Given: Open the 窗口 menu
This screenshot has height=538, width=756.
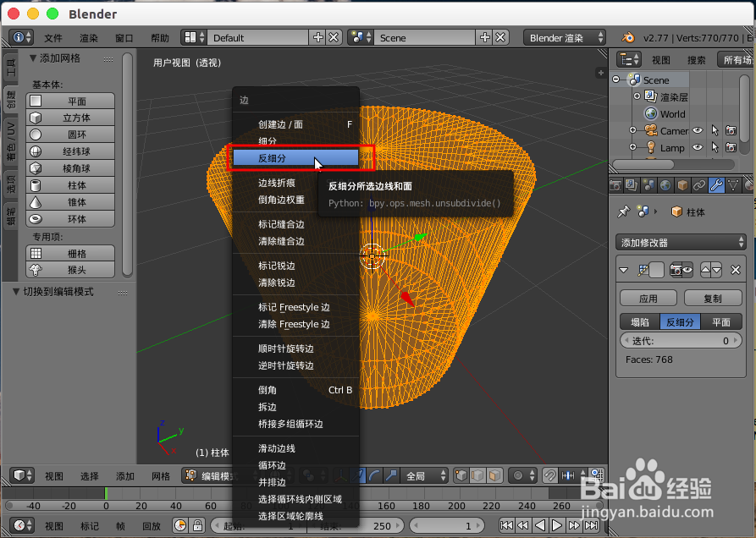Looking at the screenshot, I should point(124,37).
